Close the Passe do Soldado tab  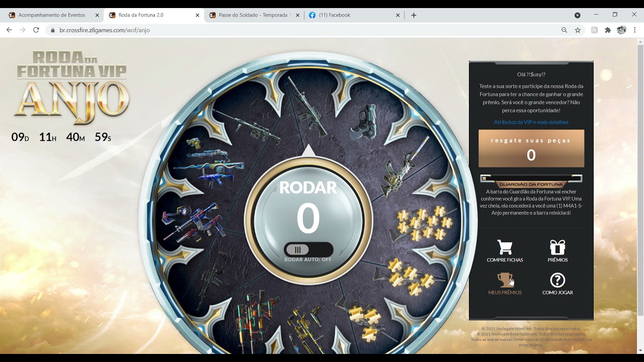pos(297,15)
